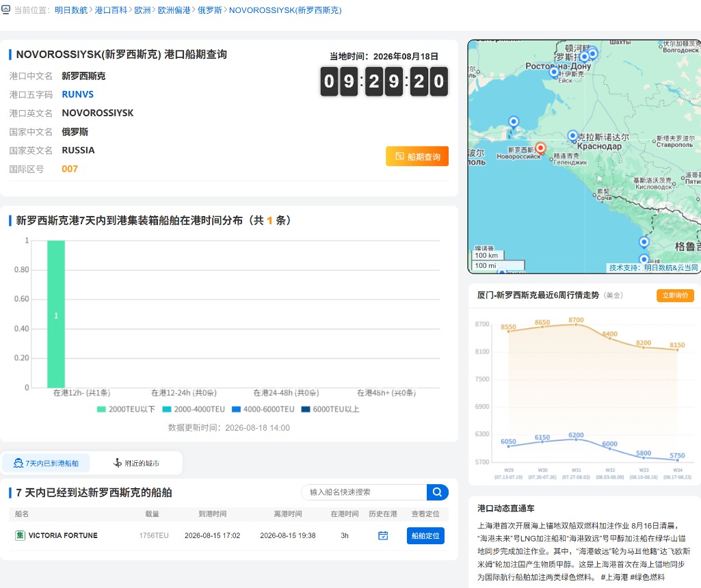Open history calendar icon for VICTORIA FORTUNE

tap(383, 535)
